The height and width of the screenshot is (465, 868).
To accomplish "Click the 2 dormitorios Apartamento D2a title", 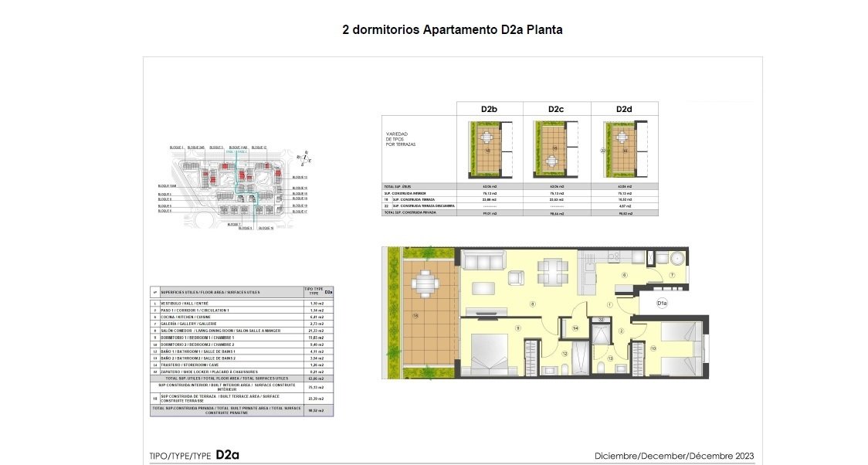I will [x=453, y=29].
